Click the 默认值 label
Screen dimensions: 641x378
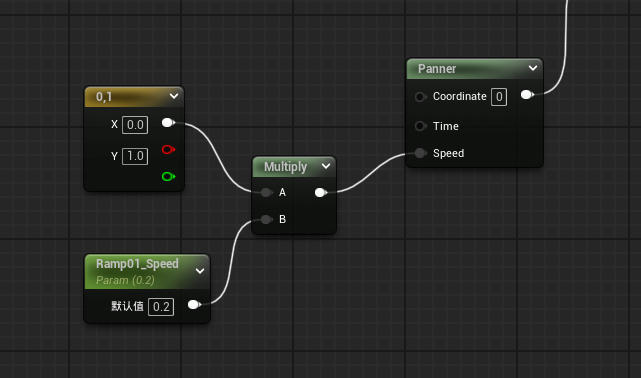point(127,306)
